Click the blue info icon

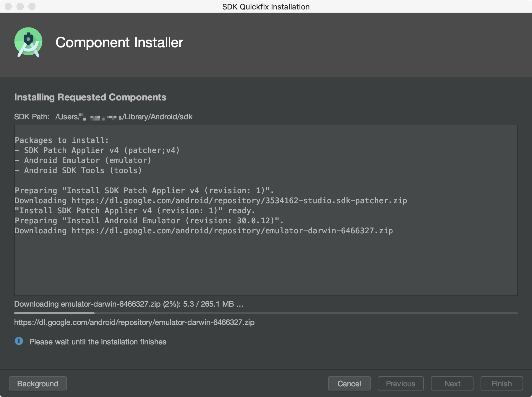click(19, 341)
